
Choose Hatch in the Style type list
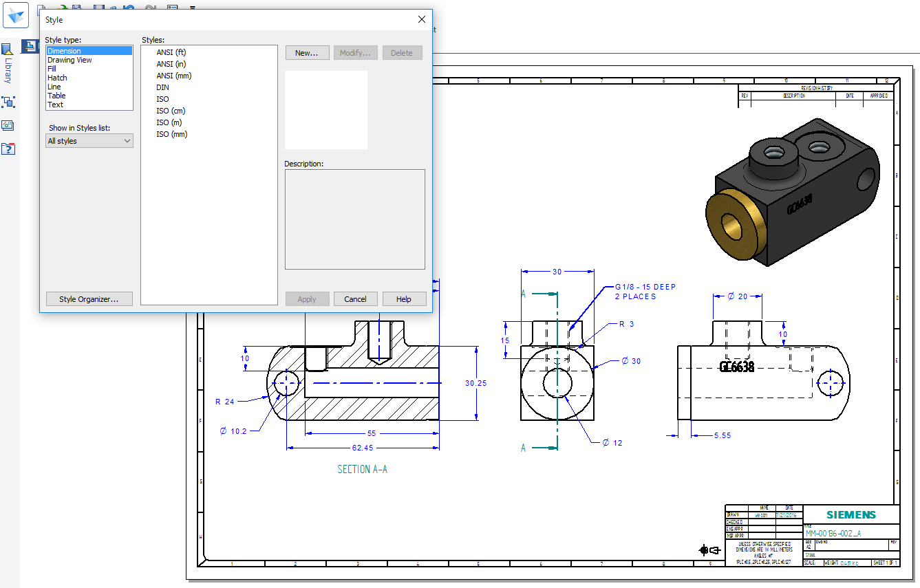click(x=57, y=77)
